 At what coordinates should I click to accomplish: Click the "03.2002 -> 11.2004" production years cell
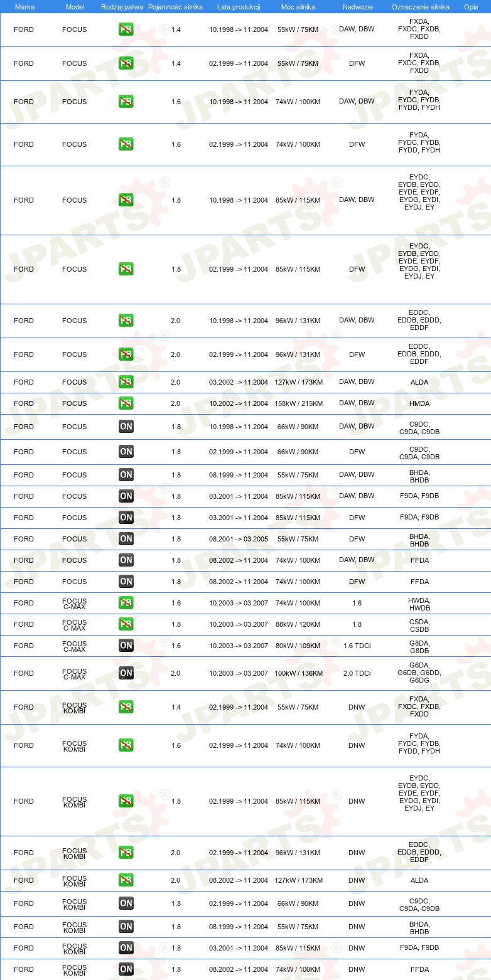(x=239, y=382)
